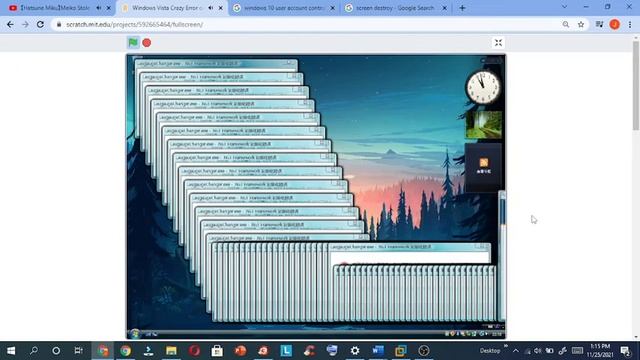Open Windows taskbar search

[x=34, y=351]
